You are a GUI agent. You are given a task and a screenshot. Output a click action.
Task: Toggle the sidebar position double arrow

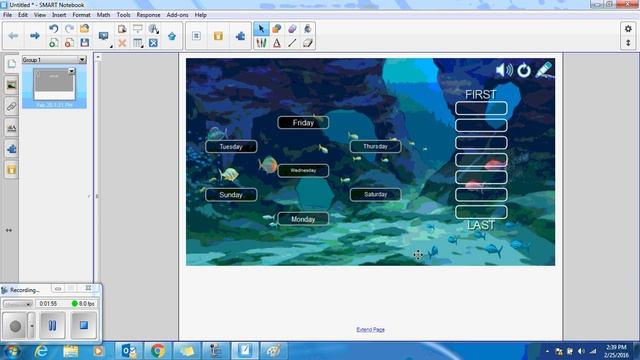(x=9, y=230)
